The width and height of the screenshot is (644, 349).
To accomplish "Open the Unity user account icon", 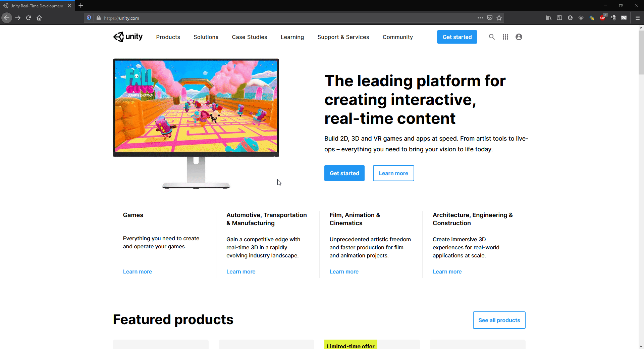I will coord(519,37).
